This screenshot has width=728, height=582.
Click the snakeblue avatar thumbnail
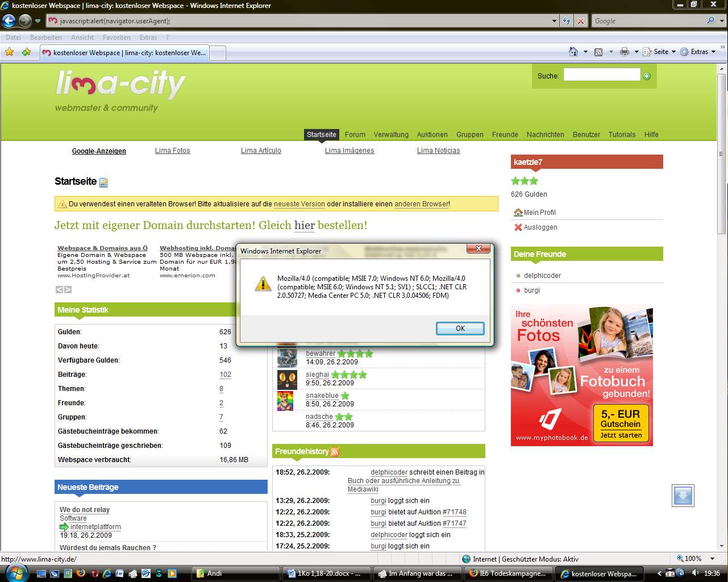(x=285, y=401)
